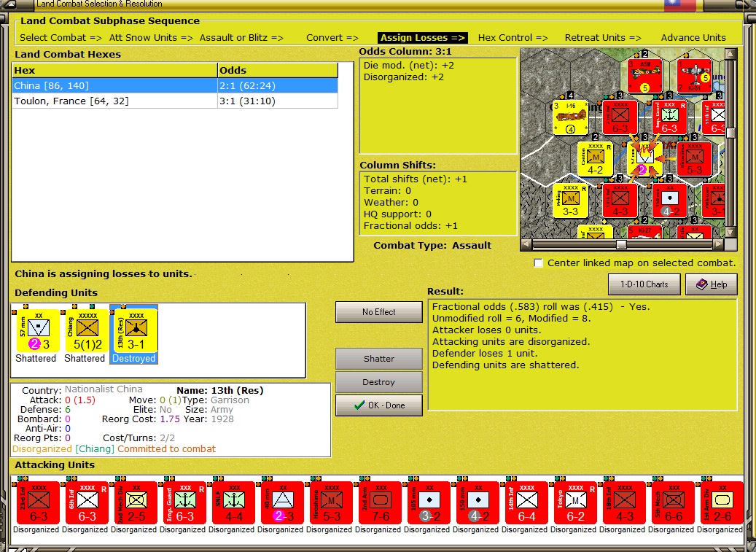Click the Assault or Blitz subphase label
The width and height of the screenshot is (756, 552).
(241, 38)
